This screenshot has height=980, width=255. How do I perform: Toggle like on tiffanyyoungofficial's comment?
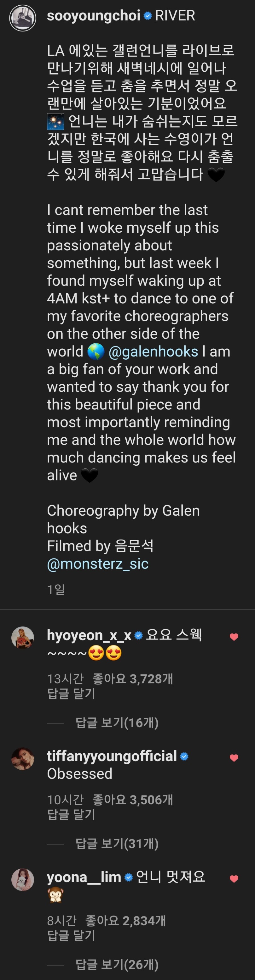coord(234,758)
